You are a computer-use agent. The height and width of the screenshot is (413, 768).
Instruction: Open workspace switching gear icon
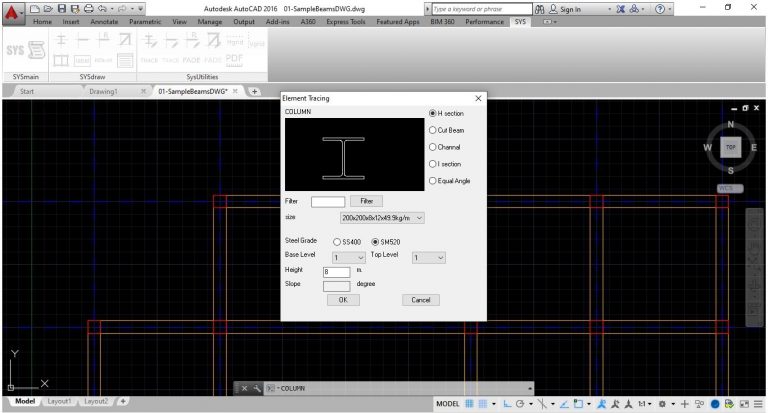(662, 404)
